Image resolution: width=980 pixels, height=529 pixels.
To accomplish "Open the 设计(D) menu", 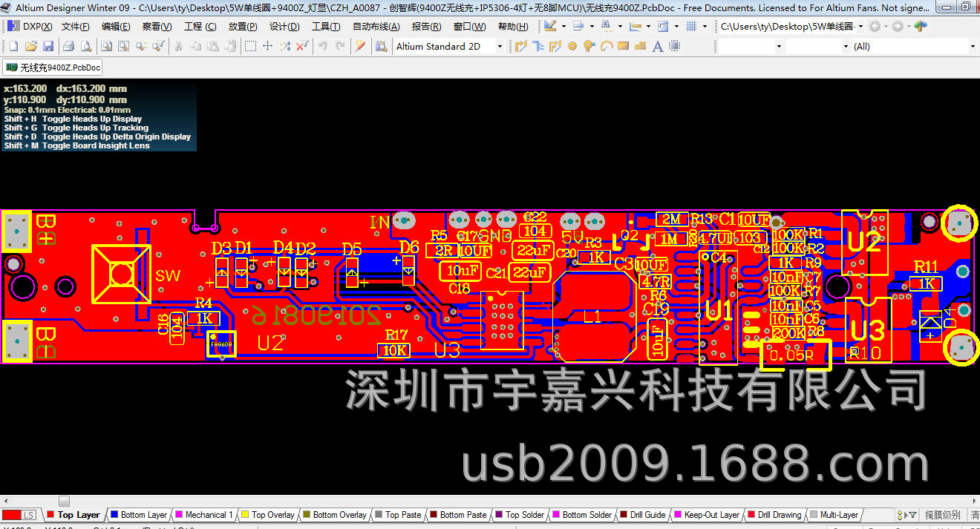I will 284,26.
